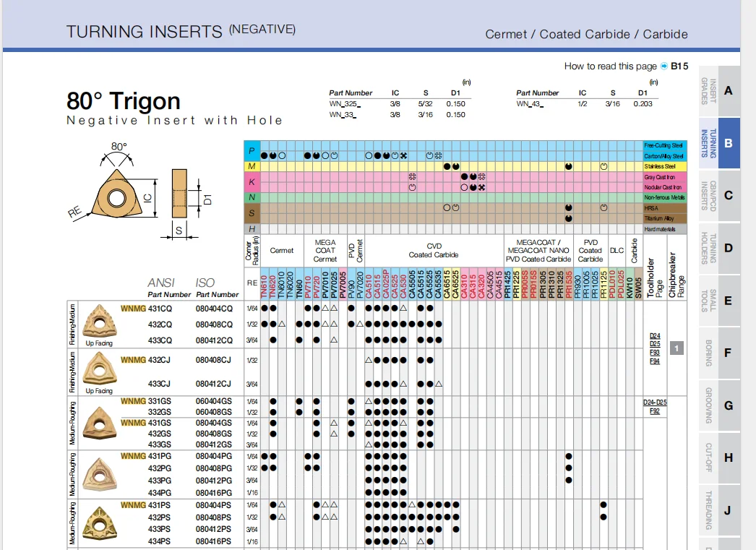This screenshot has height=550, width=756.
Task: Click ISO part number 080412CJ
Action: pyautogui.click(x=213, y=384)
